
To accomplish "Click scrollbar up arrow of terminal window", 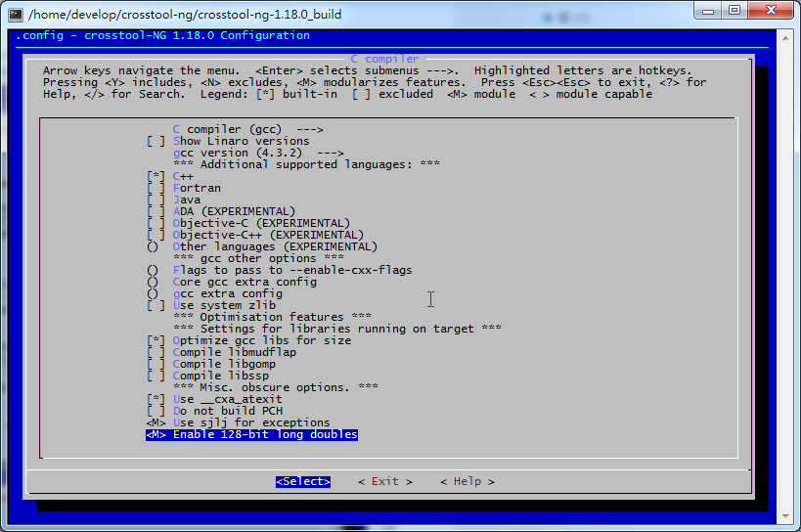I will tap(785, 38).
